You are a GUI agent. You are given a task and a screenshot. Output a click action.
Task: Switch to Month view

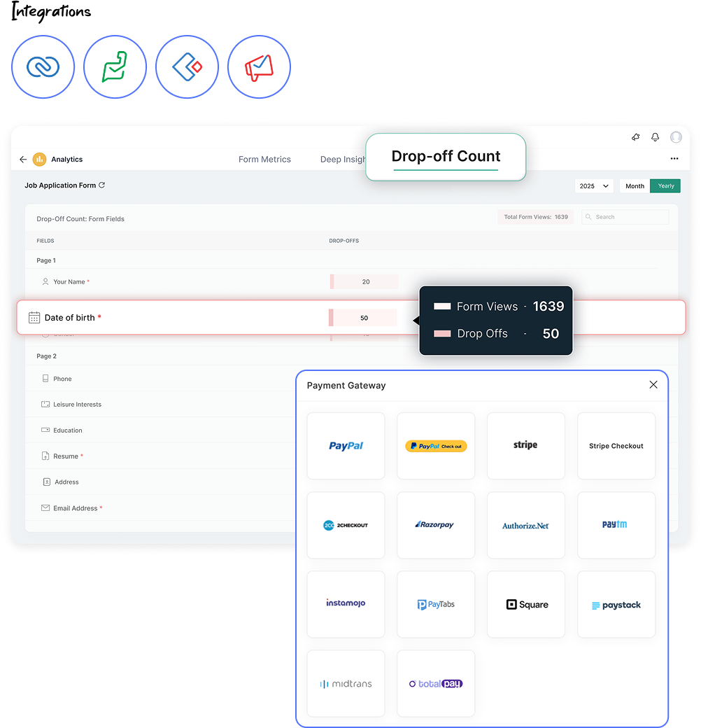[634, 185]
